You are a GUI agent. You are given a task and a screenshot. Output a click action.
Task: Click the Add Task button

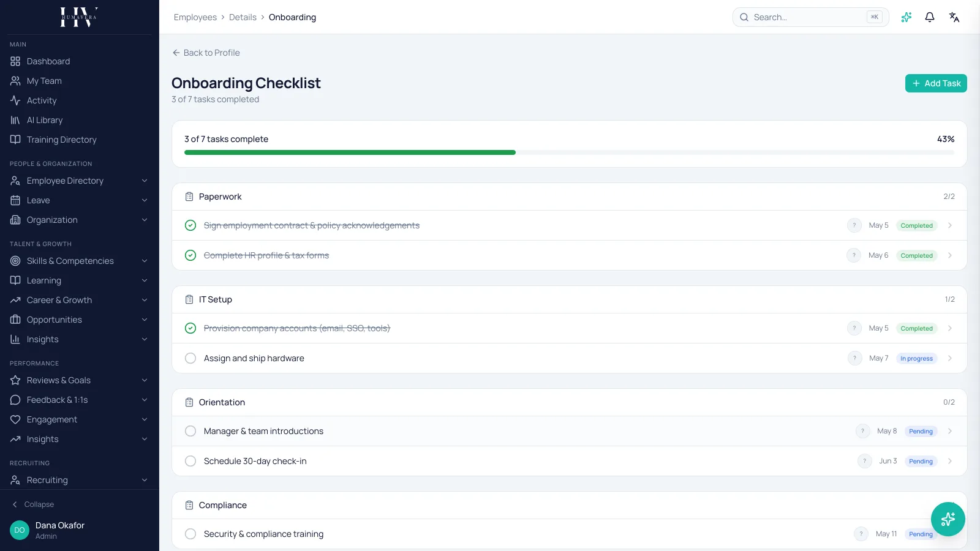tap(936, 83)
